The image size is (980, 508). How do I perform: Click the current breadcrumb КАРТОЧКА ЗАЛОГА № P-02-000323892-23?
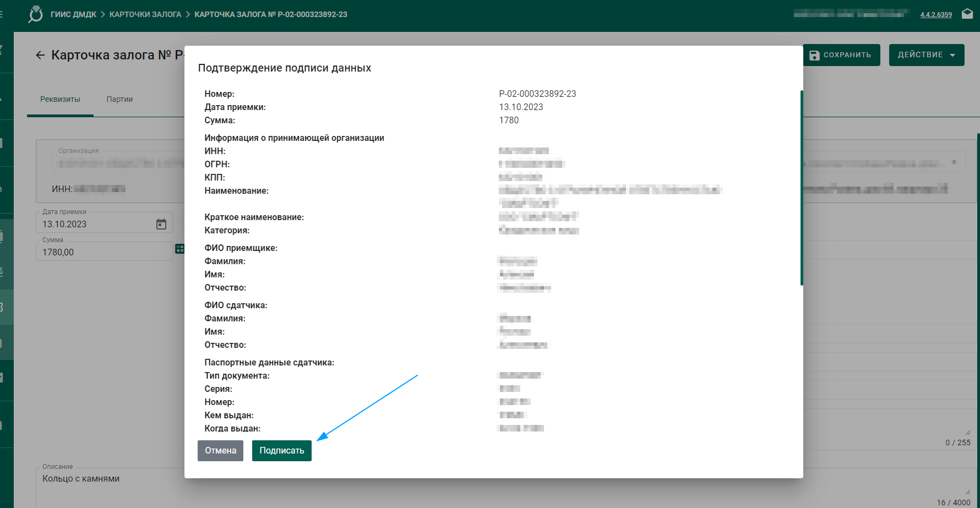point(271,14)
